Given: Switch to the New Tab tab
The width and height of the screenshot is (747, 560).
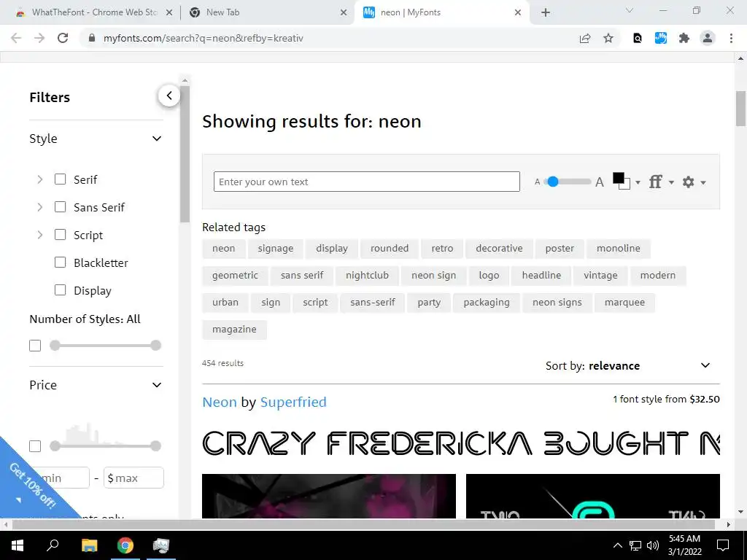Looking at the screenshot, I should 267,12.
